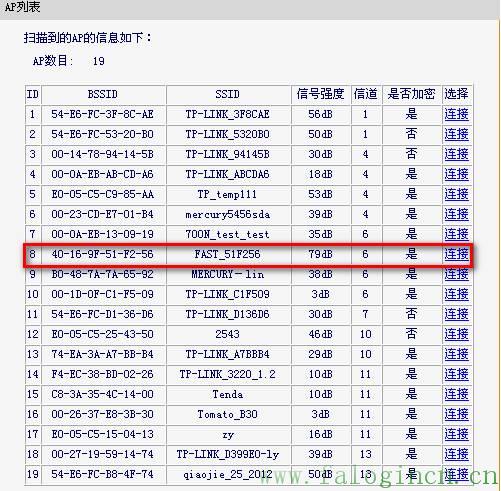Click SSID text 700N_test_test

pyautogui.click(x=227, y=234)
